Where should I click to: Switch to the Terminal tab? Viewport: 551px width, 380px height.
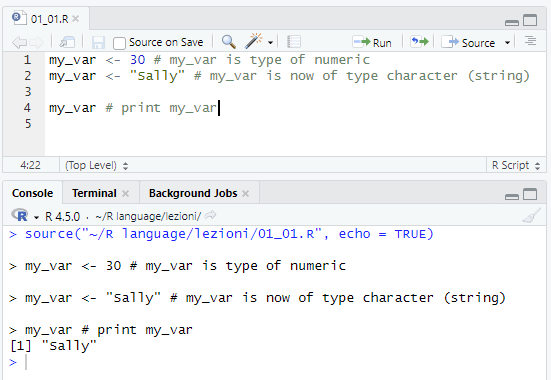point(94,193)
